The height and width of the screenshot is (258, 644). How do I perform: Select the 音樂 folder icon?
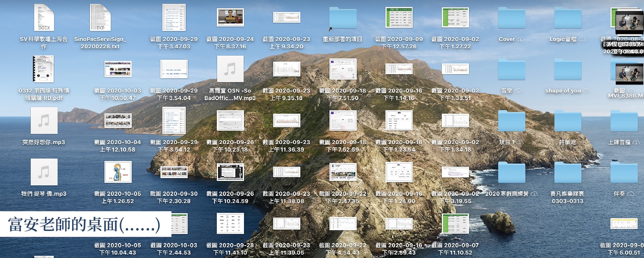pyautogui.click(x=511, y=69)
